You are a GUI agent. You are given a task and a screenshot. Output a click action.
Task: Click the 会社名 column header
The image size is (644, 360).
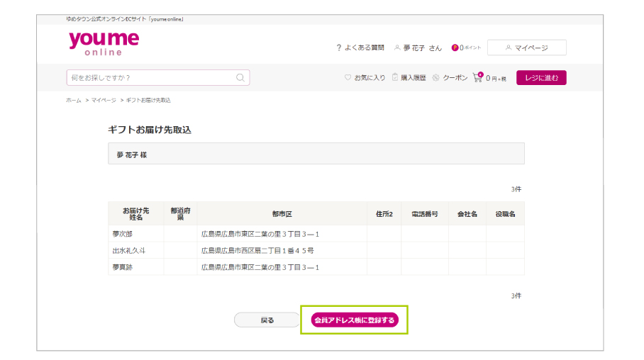467,214
